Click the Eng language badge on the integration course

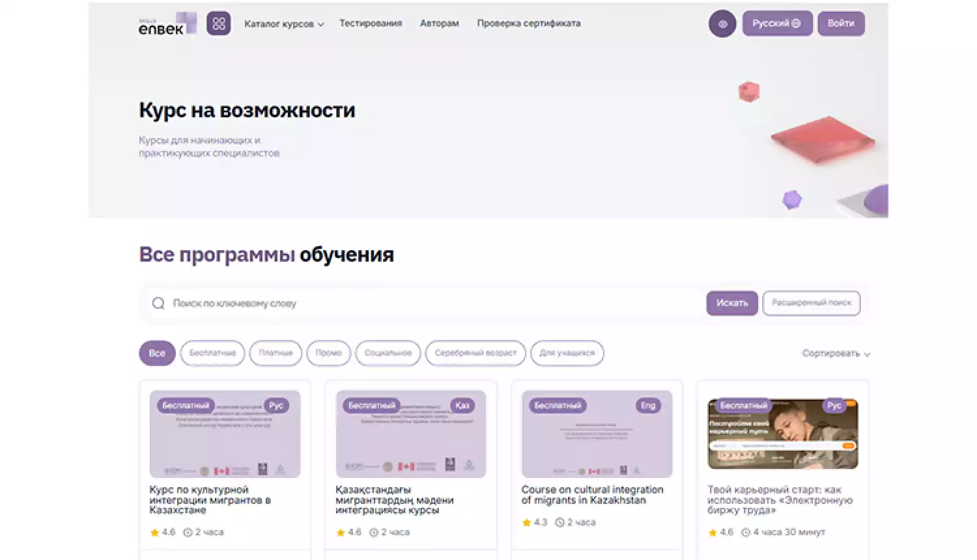tap(647, 405)
